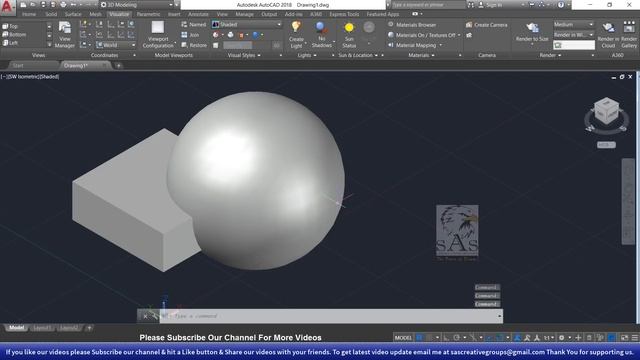The height and width of the screenshot is (360, 640).
Task: Click the Plot printer icon in quick access toolbar
Action: point(63,5)
